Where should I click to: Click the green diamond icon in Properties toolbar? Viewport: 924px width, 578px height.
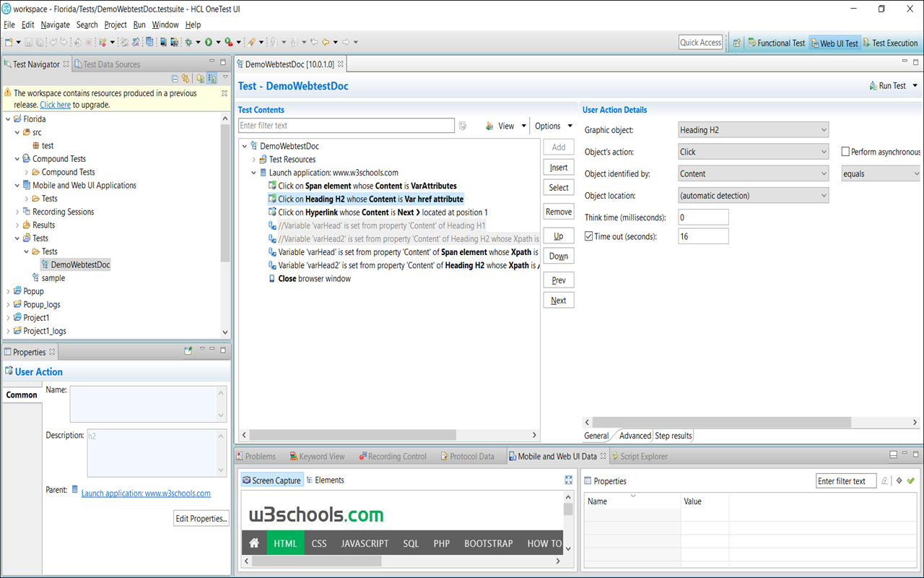[x=899, y=480]
